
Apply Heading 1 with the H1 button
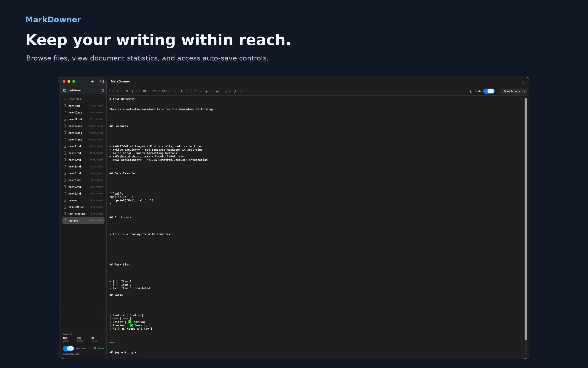click(x=144, y=91)
